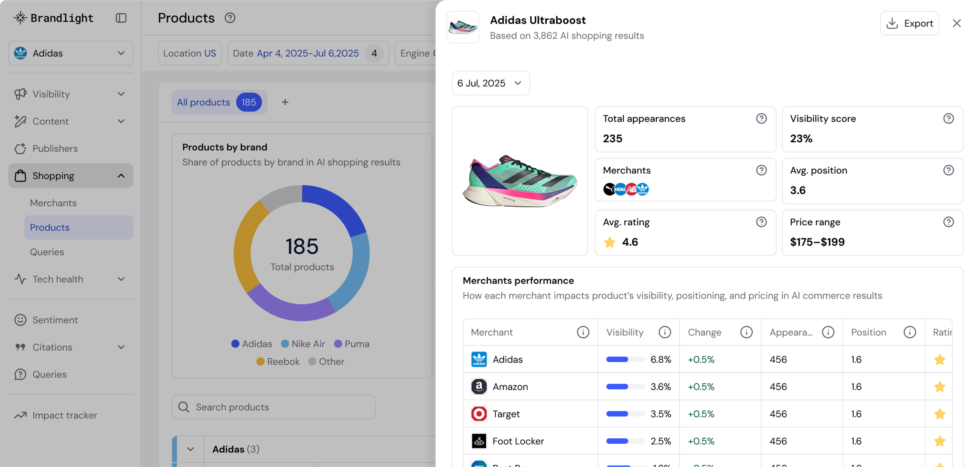Image resolution: width=980 pixels, height=467 pixels.
Task: Add a new product tab with plus
Action: (x=285, y=102)
